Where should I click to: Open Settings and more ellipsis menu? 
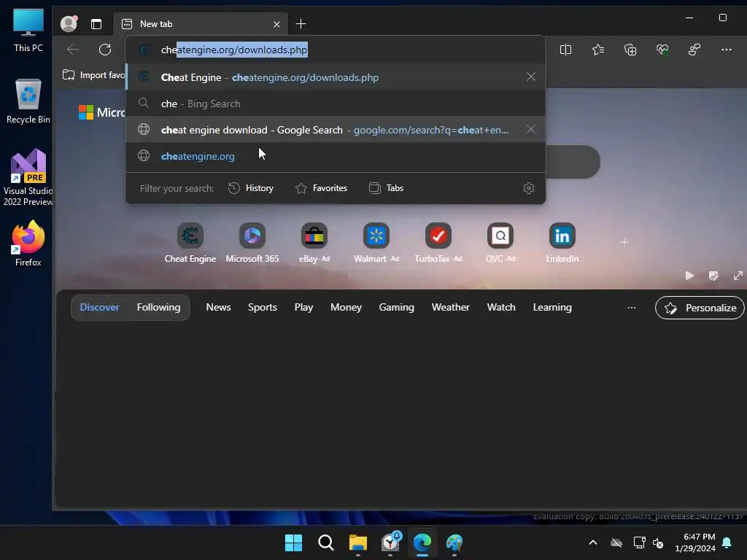click(x=726, y=50)
